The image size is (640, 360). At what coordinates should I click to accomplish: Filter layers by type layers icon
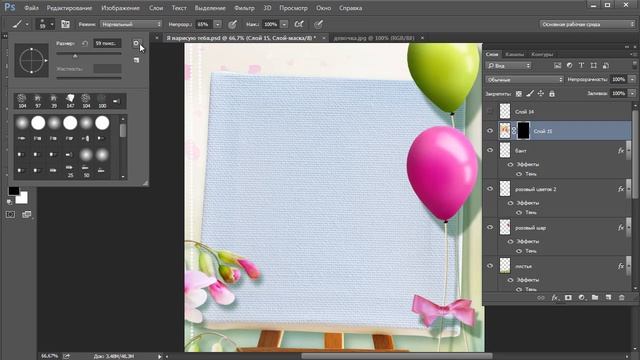[581, 65]
